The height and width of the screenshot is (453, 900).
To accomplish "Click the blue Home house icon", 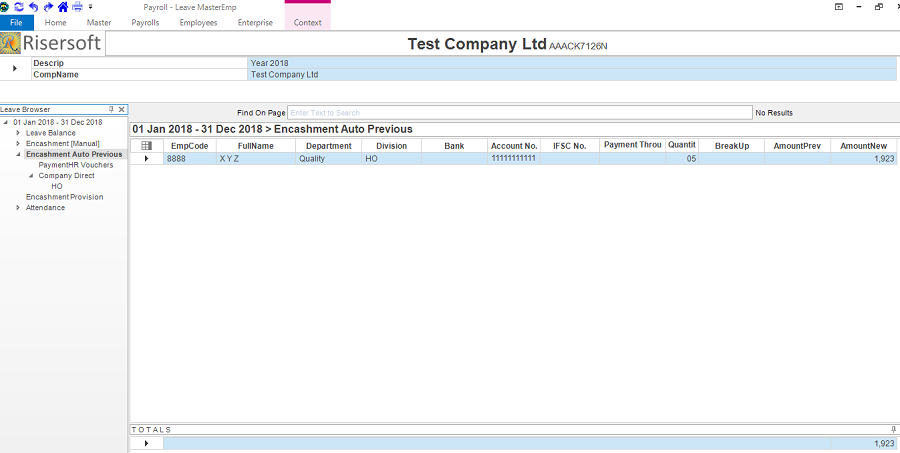I will click(62, 7).
